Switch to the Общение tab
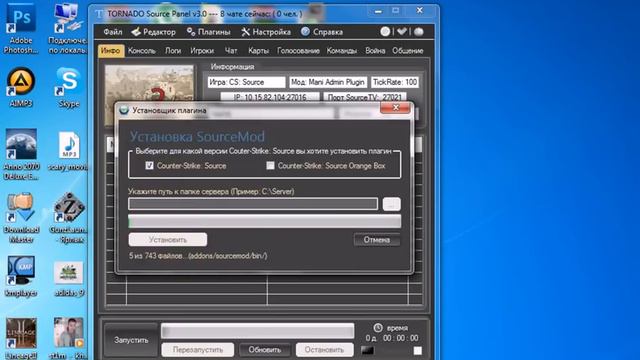Viewport: 640px width, 360px height. (408, 51)
